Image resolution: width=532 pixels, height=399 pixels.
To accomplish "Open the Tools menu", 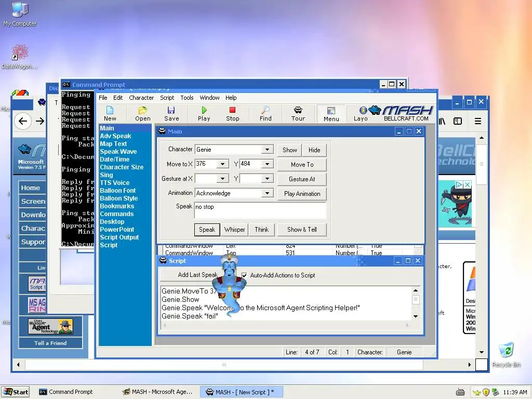I will tap(187, 98).
